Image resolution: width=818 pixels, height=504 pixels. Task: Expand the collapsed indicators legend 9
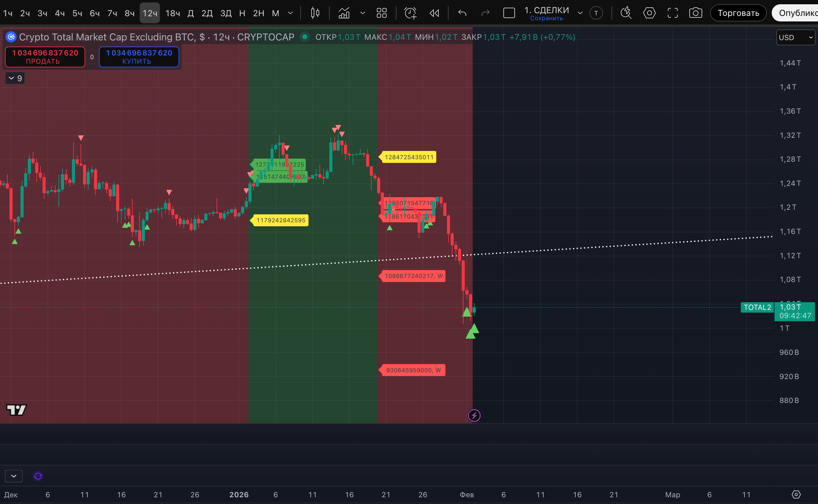[15, 78]
